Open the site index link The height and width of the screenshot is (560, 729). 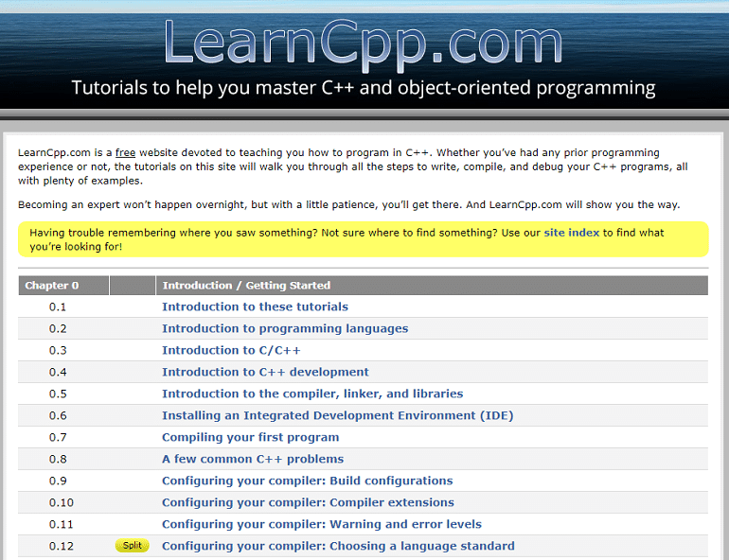click(x=572, y=233)
